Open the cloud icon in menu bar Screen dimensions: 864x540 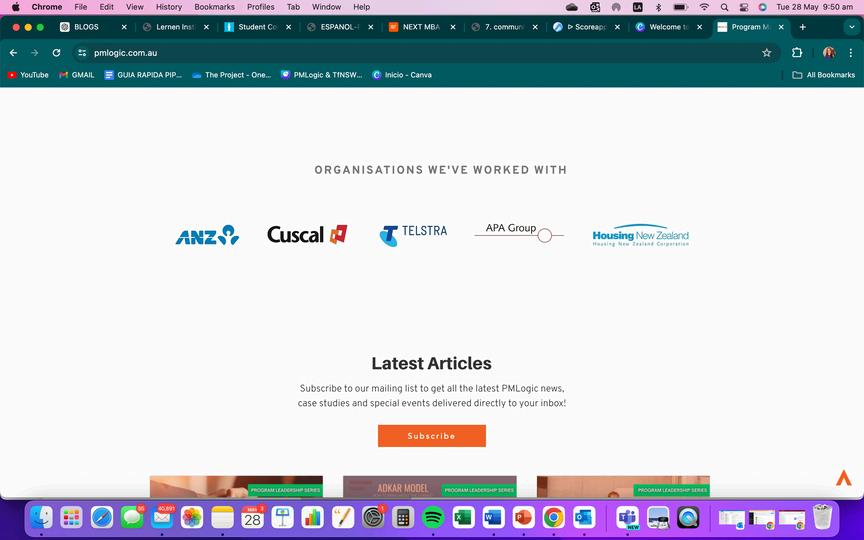[572, 7]
